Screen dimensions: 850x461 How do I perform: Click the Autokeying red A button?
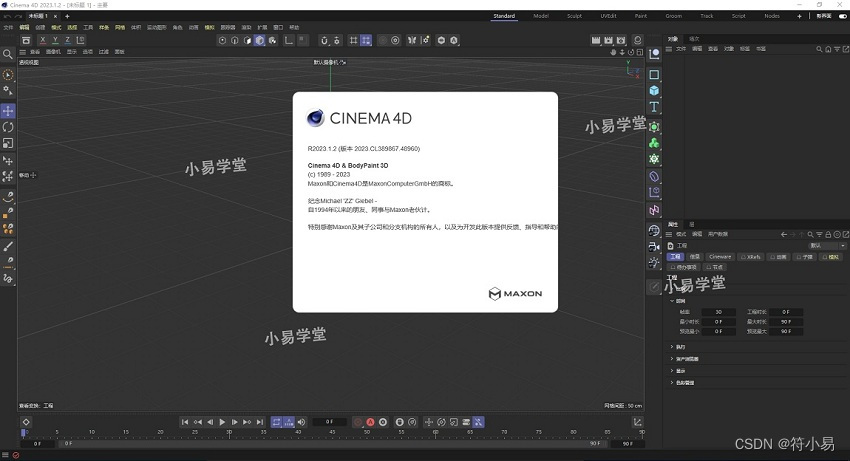click(x=370, y=422)
